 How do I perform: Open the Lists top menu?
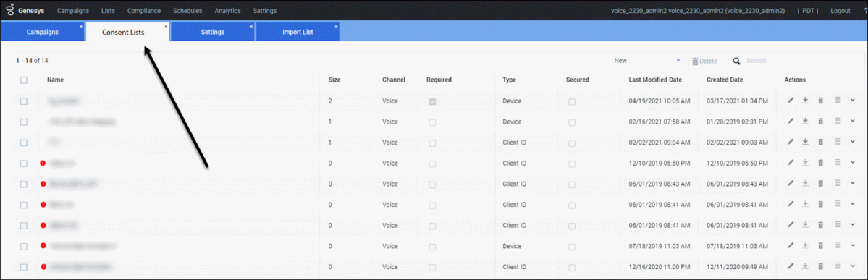108,11
